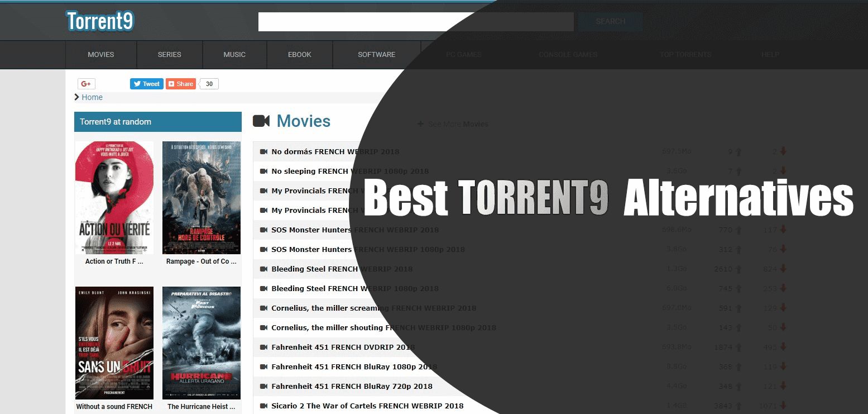Open the MOVIES menu
The image size is (868, 414).
pyautogui.click(x=101, y=55)
